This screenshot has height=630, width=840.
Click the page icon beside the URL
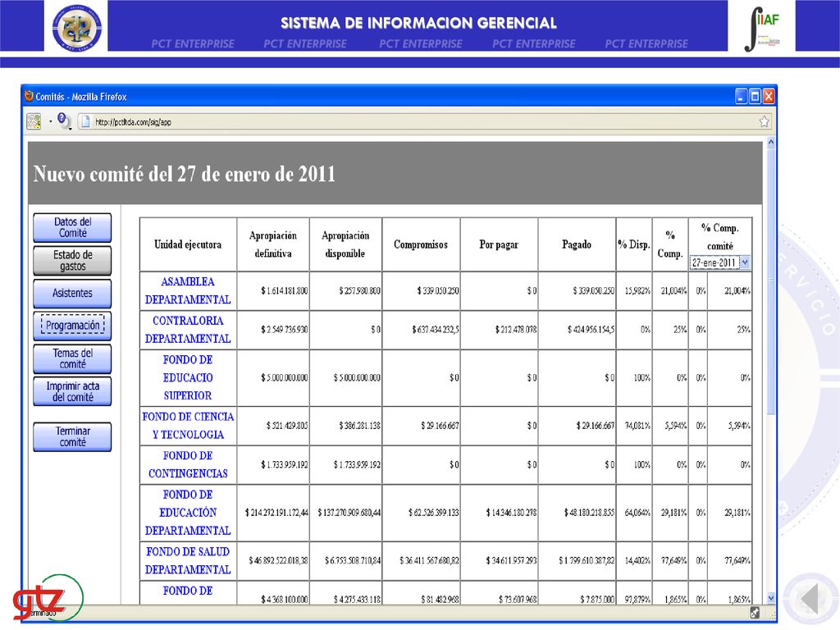coord(84,121)
